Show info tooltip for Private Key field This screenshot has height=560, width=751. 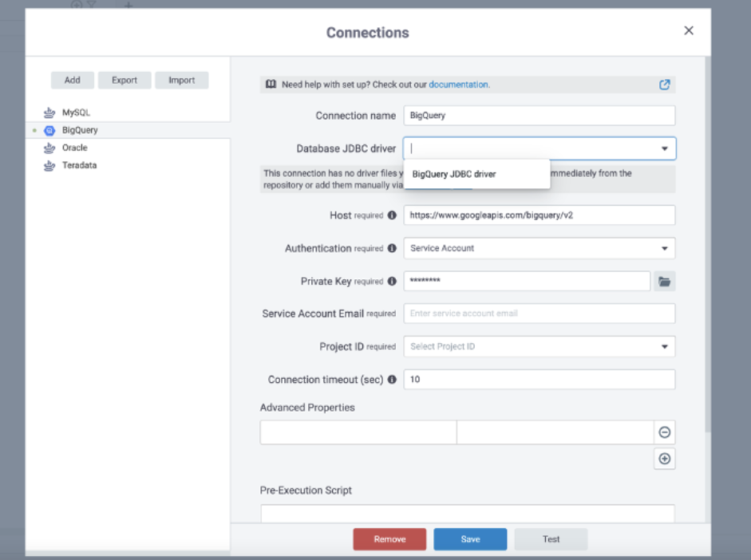tap(392, 282)
